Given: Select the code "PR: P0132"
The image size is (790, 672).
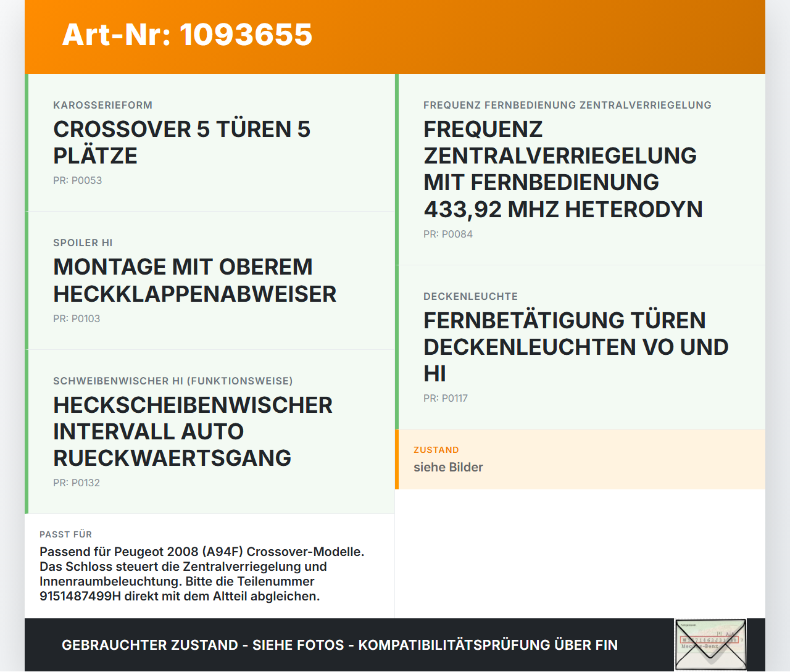Looking at the screenshot, I should click(77, 483).
